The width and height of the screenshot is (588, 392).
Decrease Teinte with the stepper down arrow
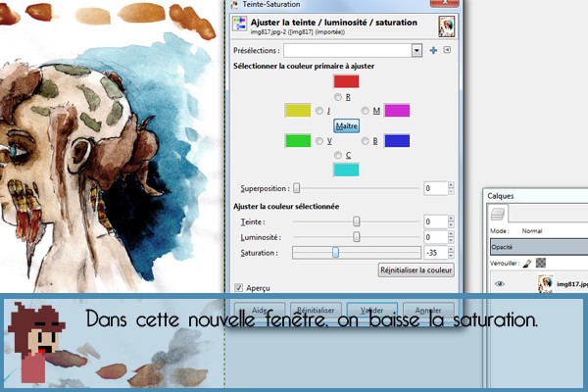pos(451,225)
